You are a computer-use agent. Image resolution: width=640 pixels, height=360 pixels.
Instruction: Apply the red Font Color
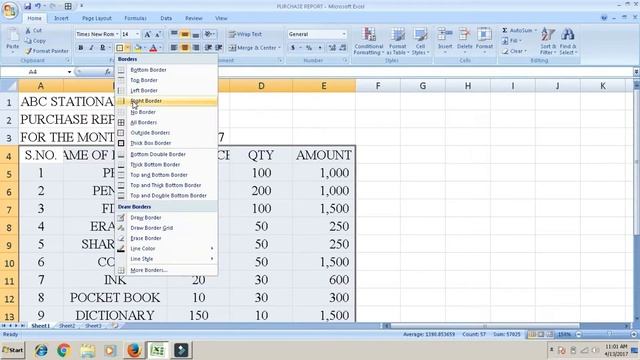153,48
